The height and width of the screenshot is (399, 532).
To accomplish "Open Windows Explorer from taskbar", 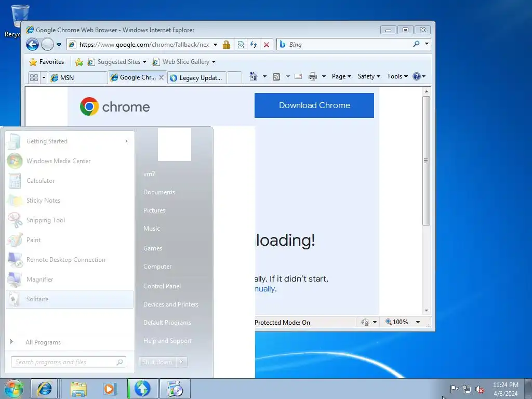I will pos(78,389).
